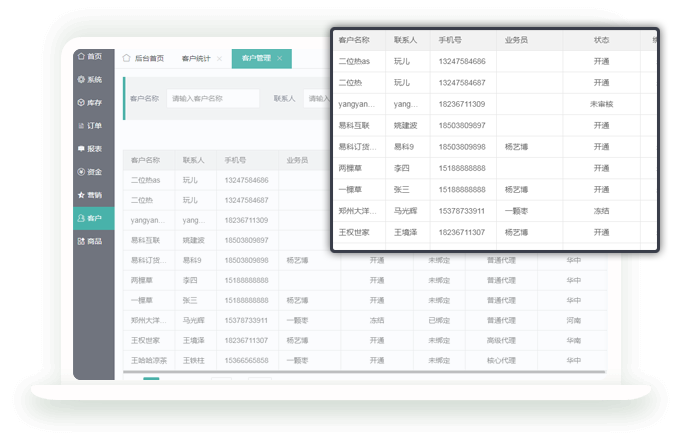Select 报表 reports in sidebar
Screen dimensions: 683x440
pyautogui.click(x=91, y=149)
